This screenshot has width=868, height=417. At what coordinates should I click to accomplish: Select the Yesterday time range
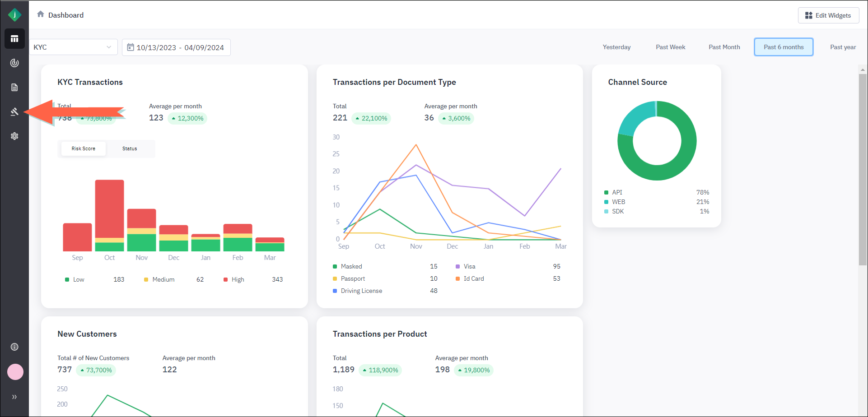pyautogui.click(x=616, y=47)
